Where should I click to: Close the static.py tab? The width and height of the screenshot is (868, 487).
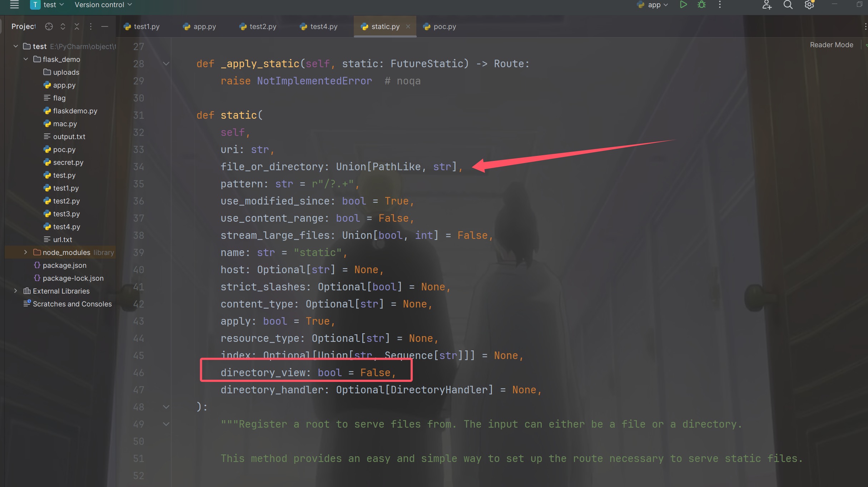[x=408, y=26]
